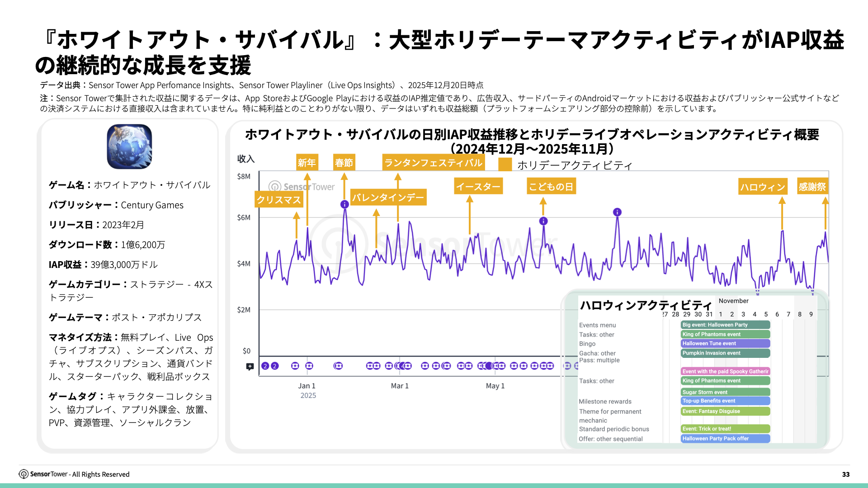Expand the overlapping event markers after May 1
The width and height of the screenshot is (868, 488).
(496, 366)
